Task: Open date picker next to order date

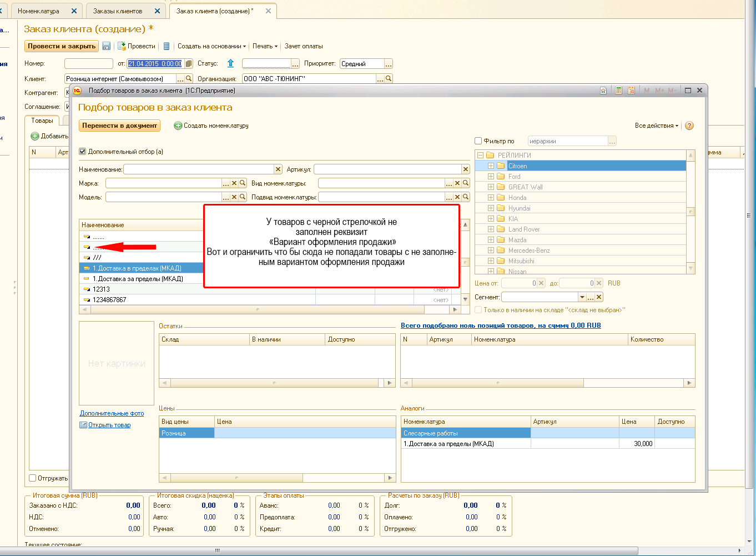Action: coord(189,64)
